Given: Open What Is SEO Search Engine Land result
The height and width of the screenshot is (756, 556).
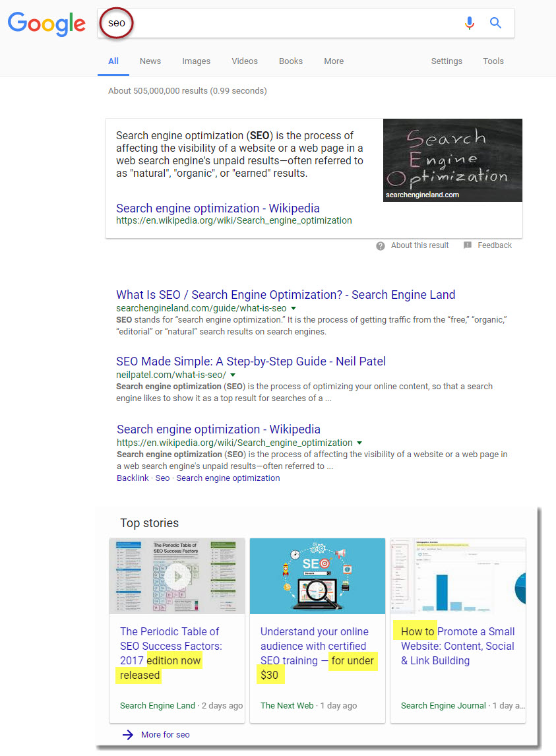Looking at the screenshot, I should [x=286, y=295].
